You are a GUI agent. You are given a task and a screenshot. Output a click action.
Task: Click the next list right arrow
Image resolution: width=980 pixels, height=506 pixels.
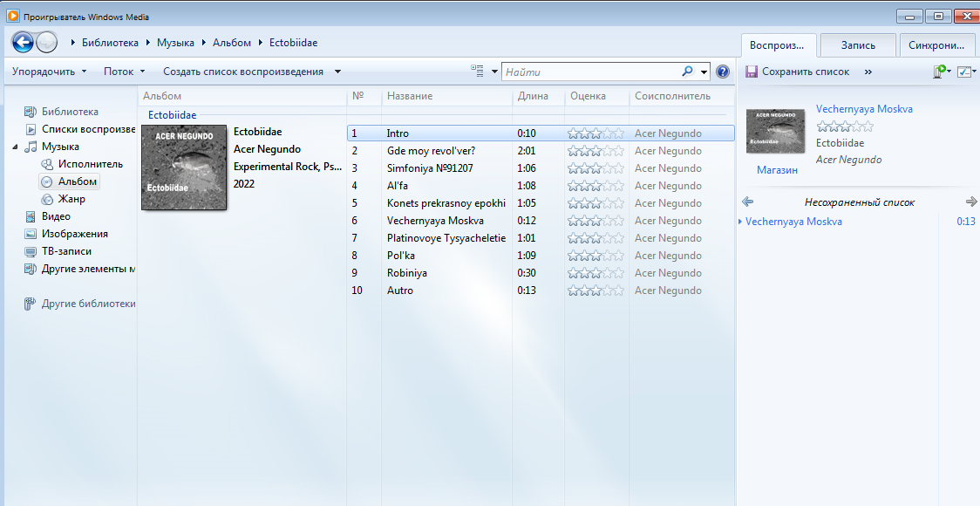970,202
